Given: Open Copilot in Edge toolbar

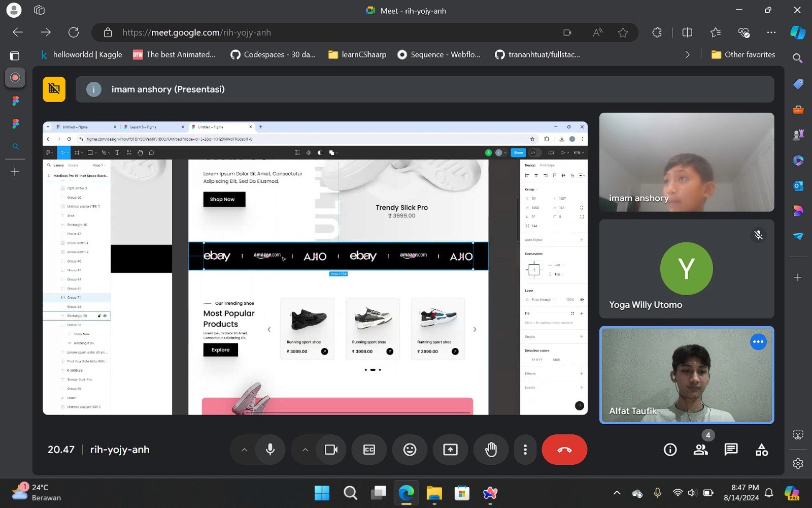Looking at the screenshot, I should click(x=798, y=33).
